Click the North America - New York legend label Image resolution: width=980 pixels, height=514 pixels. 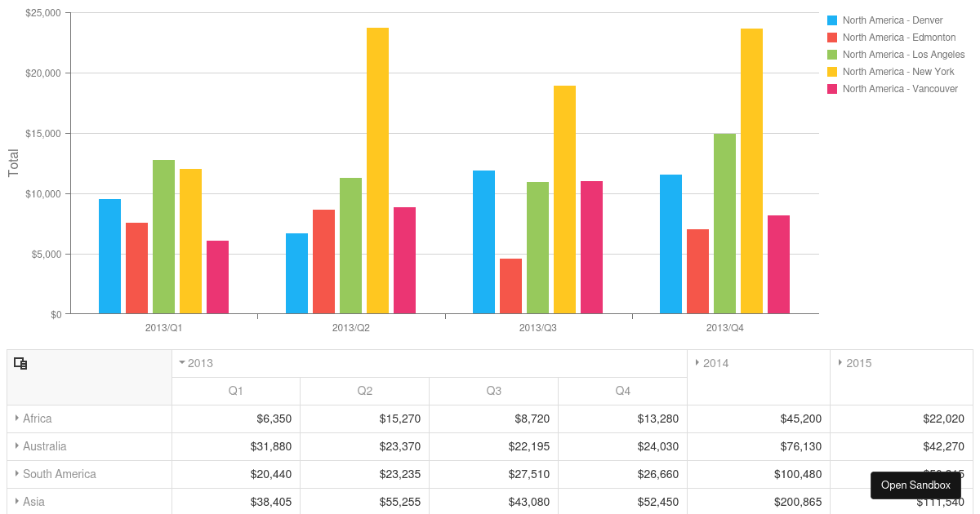898,72
